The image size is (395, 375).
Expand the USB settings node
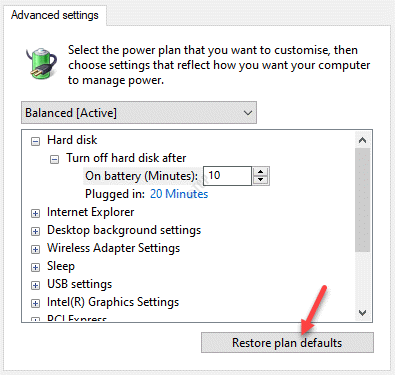pyautogui.click(x=35, y=285)
